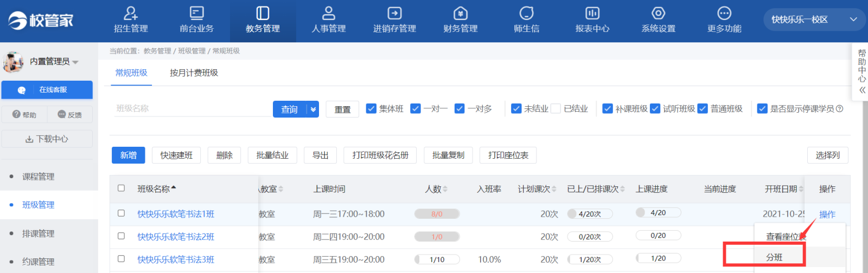This screenshot has height=273, width=868.
Task: Open 财务管理 finance icon
Action: 460,14
